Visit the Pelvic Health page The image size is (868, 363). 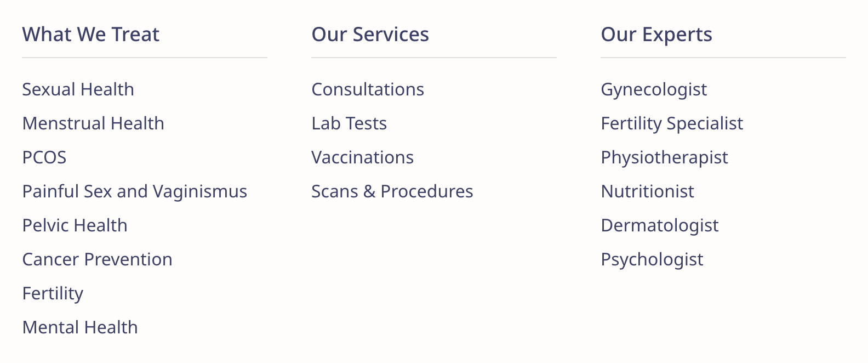click(75, 225)
